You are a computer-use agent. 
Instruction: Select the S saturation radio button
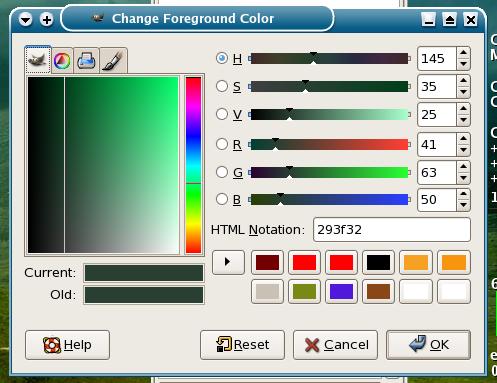222,86
